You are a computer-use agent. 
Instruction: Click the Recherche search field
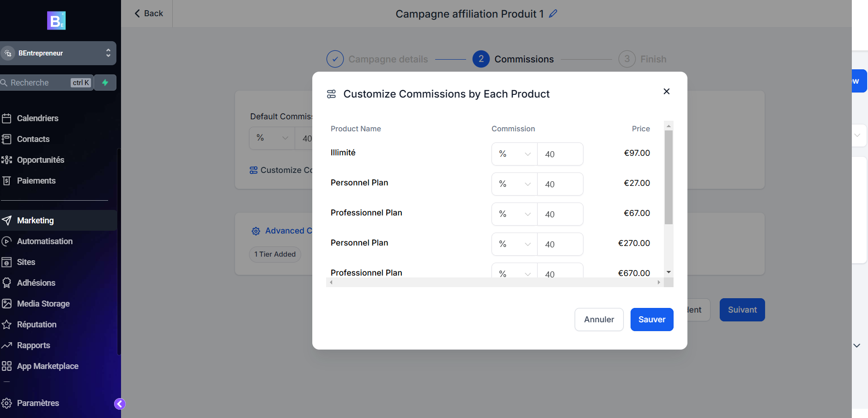(46, 83)
